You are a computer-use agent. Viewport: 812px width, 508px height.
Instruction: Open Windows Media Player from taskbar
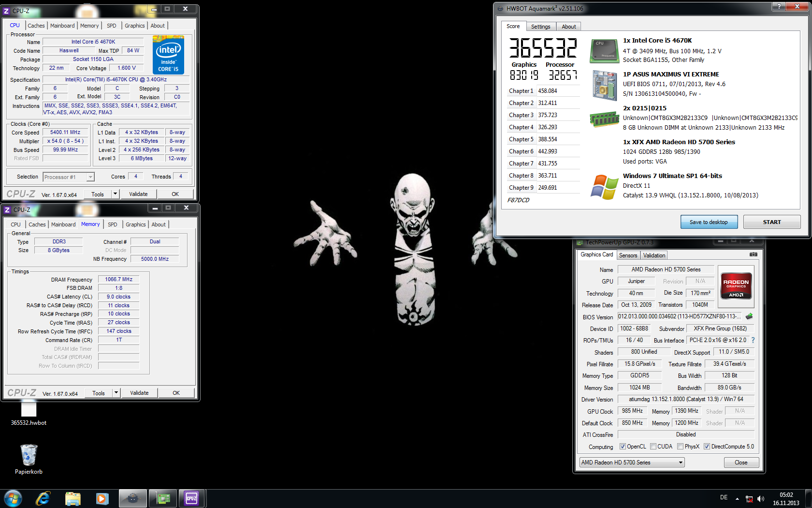click(102, 498)
